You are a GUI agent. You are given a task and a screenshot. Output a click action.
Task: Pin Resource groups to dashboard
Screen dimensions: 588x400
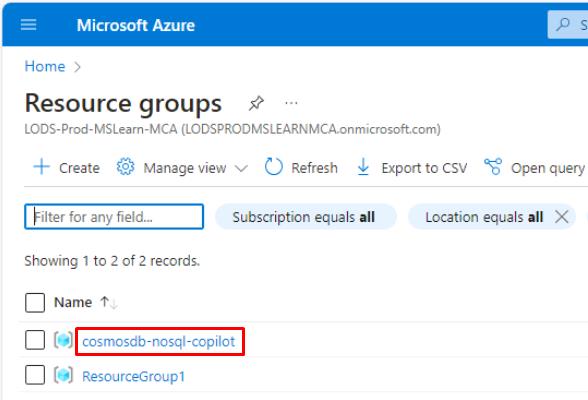[256, 103]
